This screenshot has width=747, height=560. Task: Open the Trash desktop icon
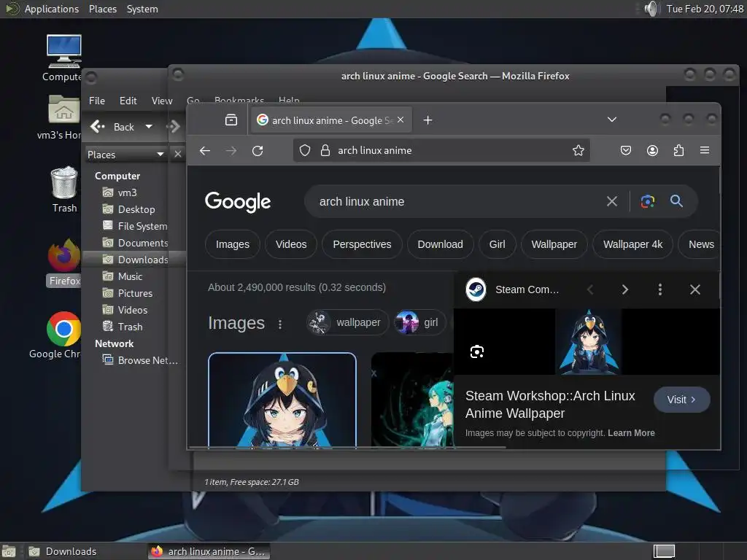64,189
